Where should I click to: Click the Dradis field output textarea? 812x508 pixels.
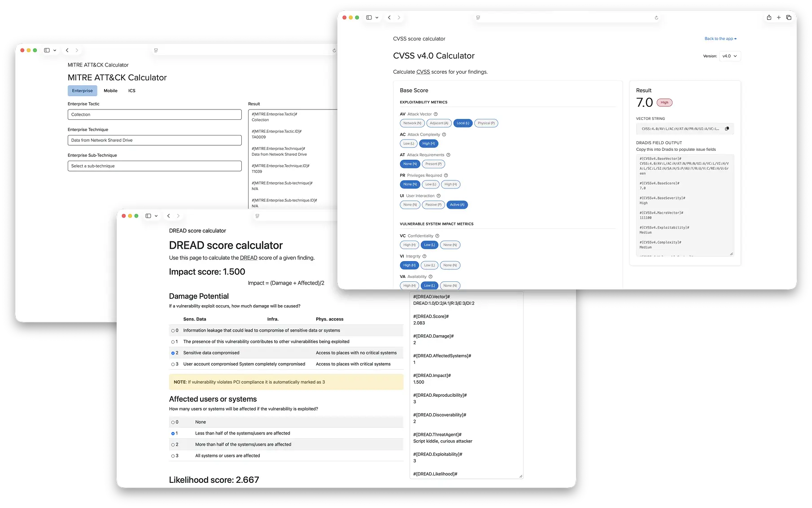coord(685,206)
